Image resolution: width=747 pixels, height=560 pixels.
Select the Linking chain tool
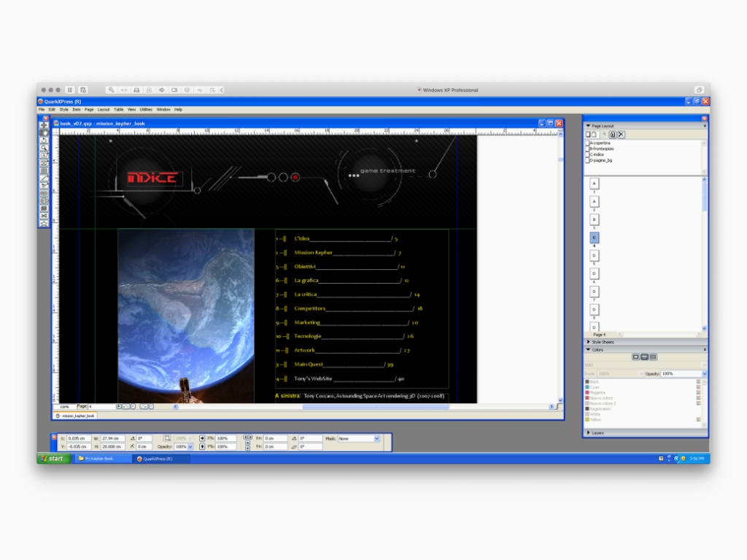pos(44,193)
